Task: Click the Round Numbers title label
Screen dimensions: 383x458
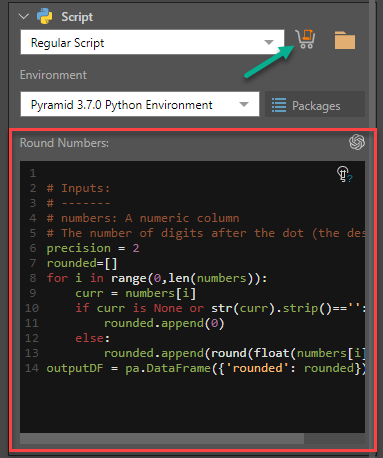Action: (x=64, y=143)
